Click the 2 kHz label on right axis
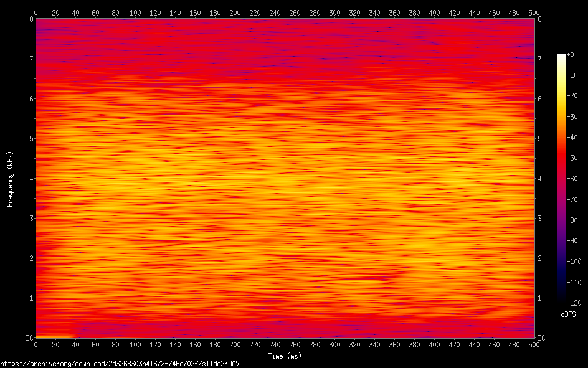Image resolution: width=588 pixels, height=368 pixels. coord(539,258)
